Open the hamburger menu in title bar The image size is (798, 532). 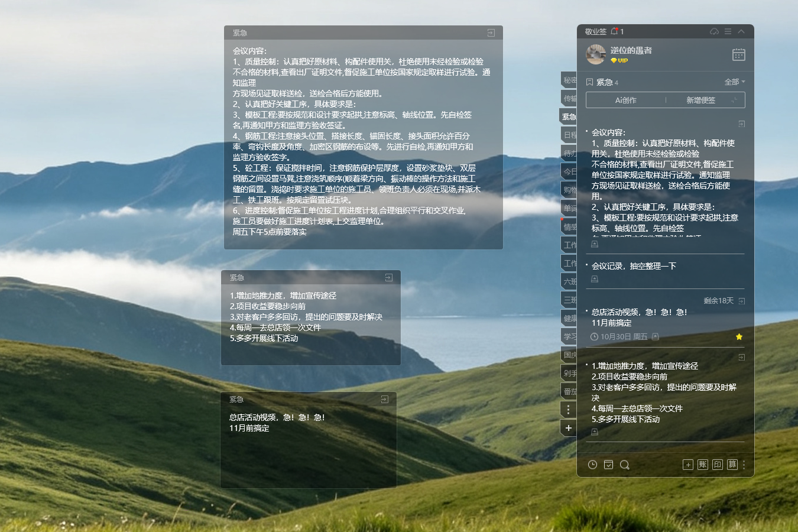tap(728, 31)
